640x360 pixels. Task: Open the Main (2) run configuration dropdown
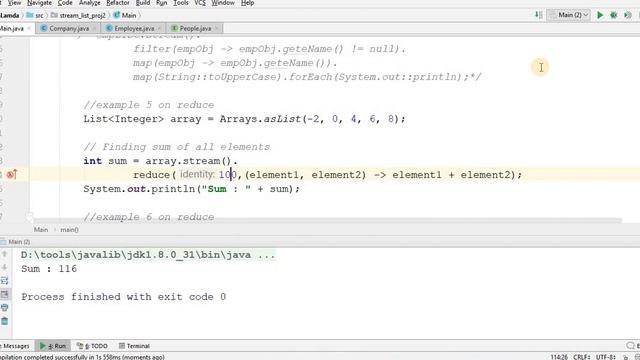click(569, 15)
